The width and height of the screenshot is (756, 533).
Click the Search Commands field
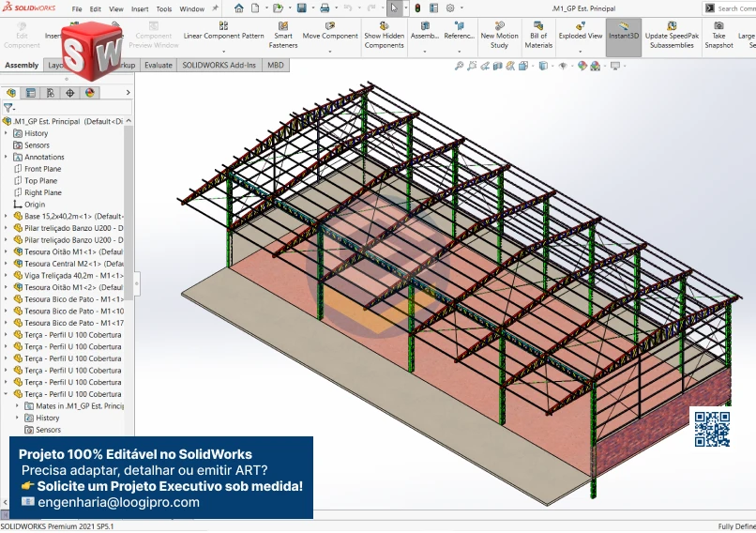[x=735, y=8]
